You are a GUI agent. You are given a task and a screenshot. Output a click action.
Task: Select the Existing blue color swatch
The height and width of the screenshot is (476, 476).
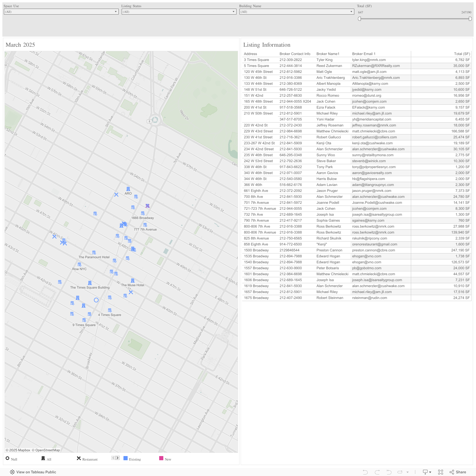tap(126, 458)
